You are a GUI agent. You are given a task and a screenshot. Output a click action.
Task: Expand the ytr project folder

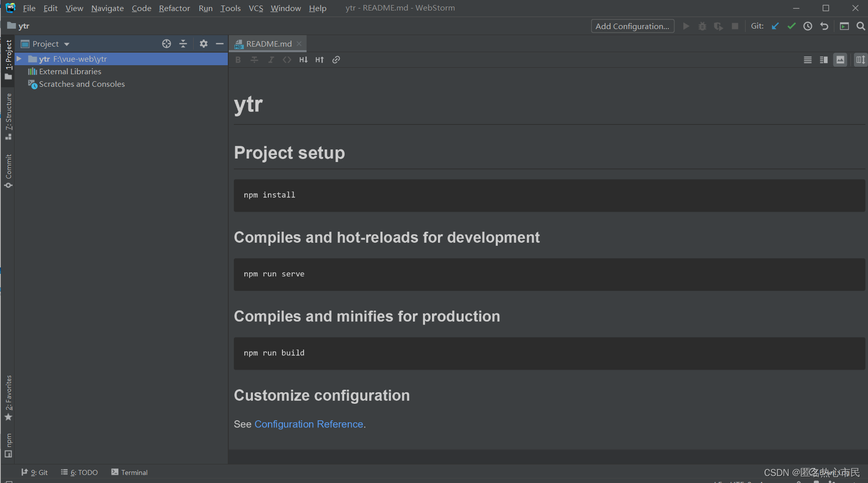[x=19, y=59]
